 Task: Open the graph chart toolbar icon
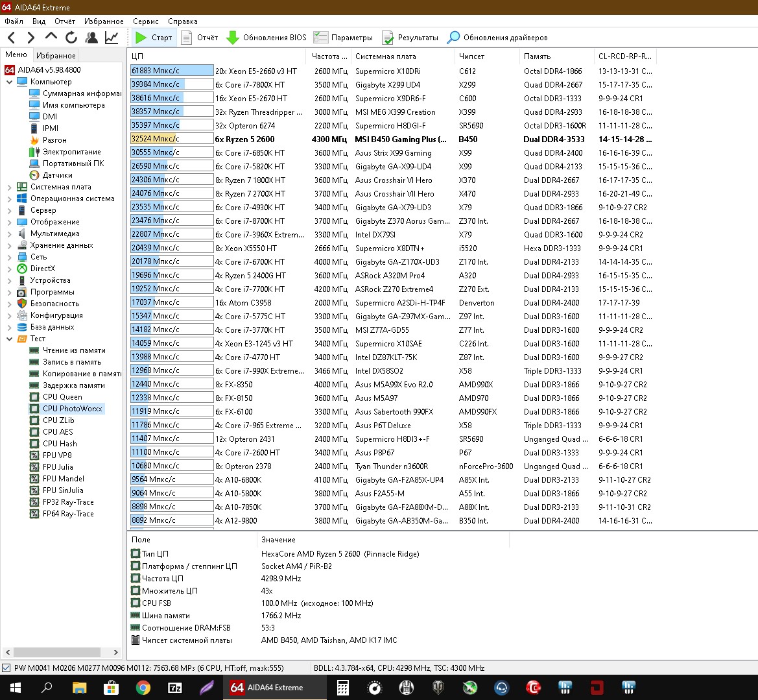pos(112,37)
